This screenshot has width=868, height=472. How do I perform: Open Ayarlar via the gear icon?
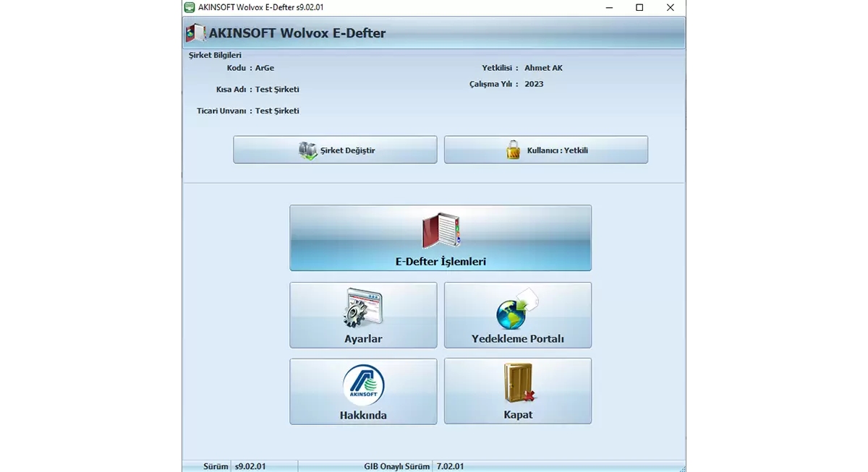362,308
